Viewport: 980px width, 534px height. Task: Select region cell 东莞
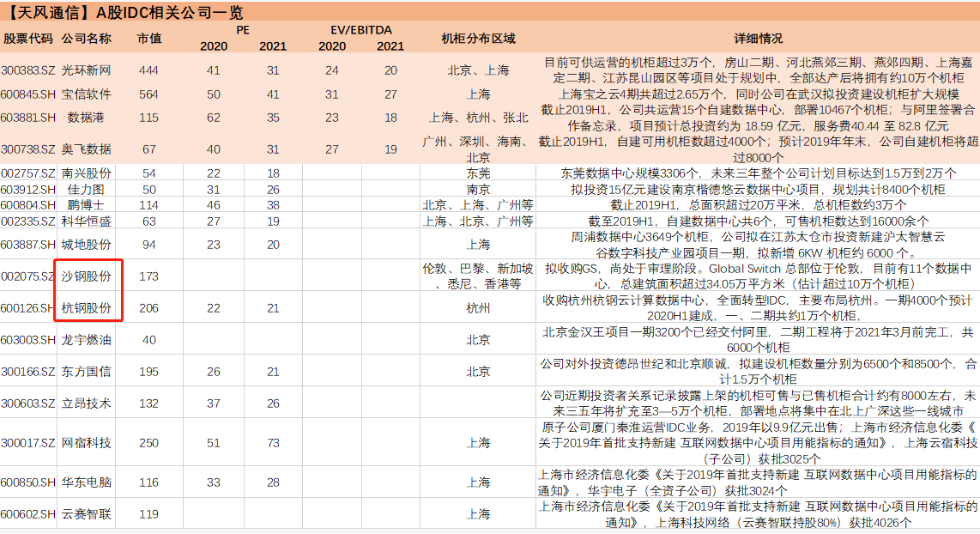[x=478, y=173]
